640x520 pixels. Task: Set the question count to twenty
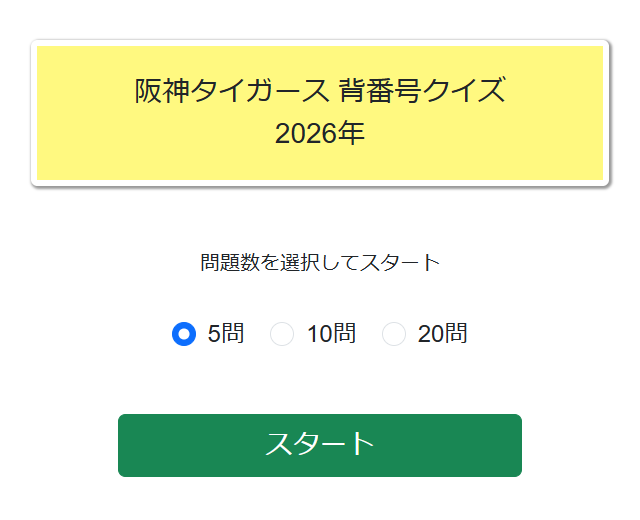tap(394, 334)
